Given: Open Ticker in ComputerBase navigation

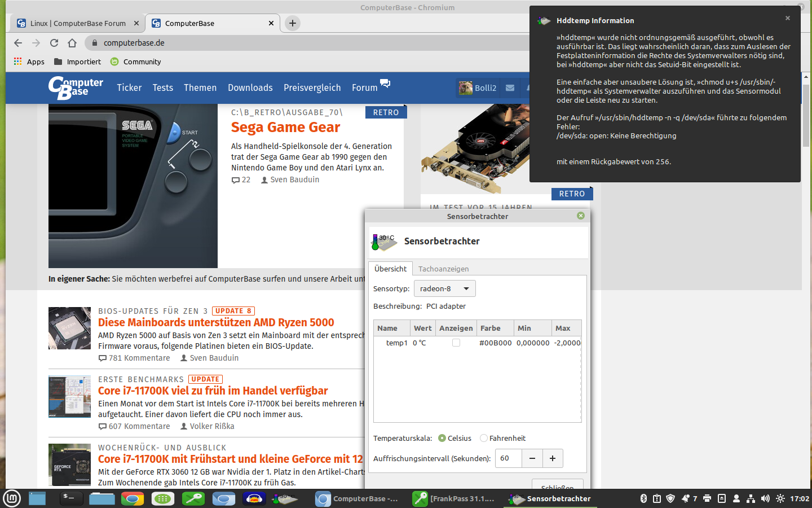Looking at the screenshot, I should tap(129, 87).
